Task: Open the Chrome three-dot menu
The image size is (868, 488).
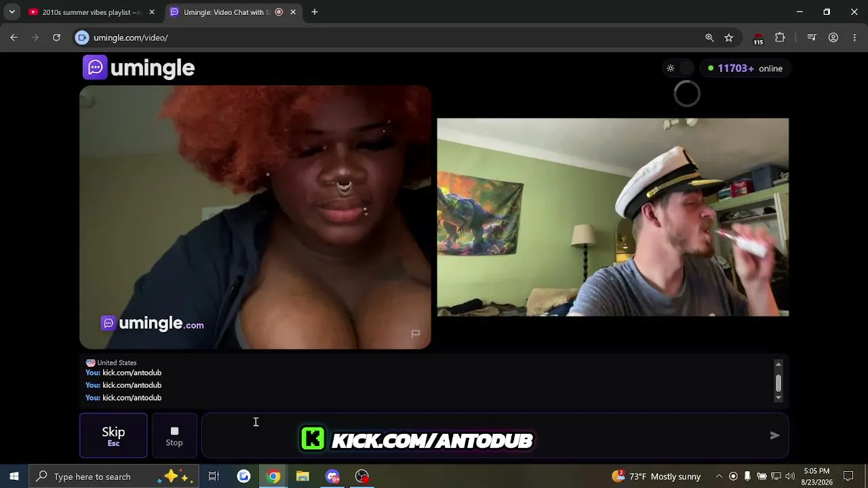Action: pos(854,38)
